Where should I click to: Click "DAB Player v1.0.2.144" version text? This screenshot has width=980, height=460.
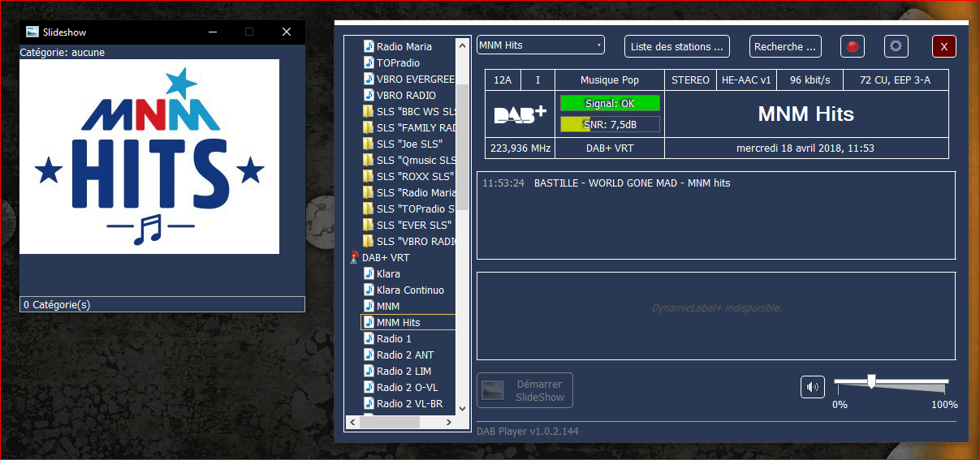pyautogui.click(x=528, y=432)
